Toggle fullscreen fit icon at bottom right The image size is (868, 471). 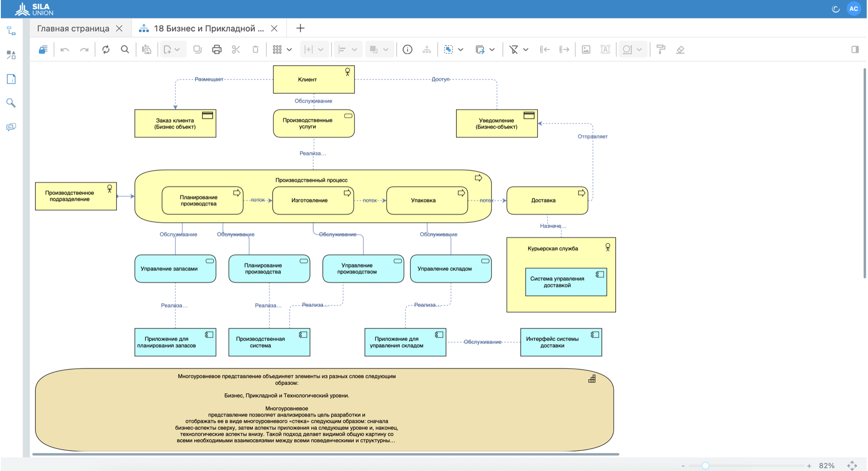tap(852, 465)
